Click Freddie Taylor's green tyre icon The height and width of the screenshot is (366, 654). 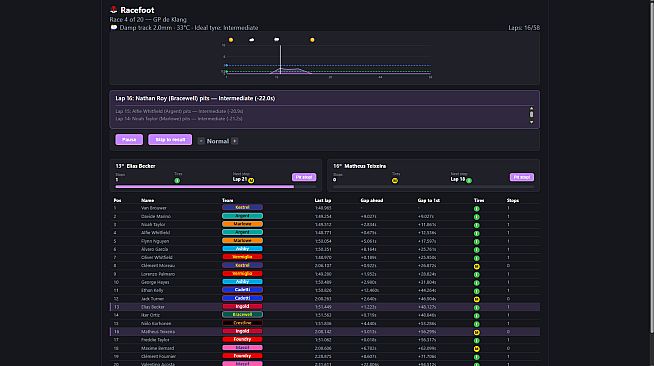[x=476, y=341]
